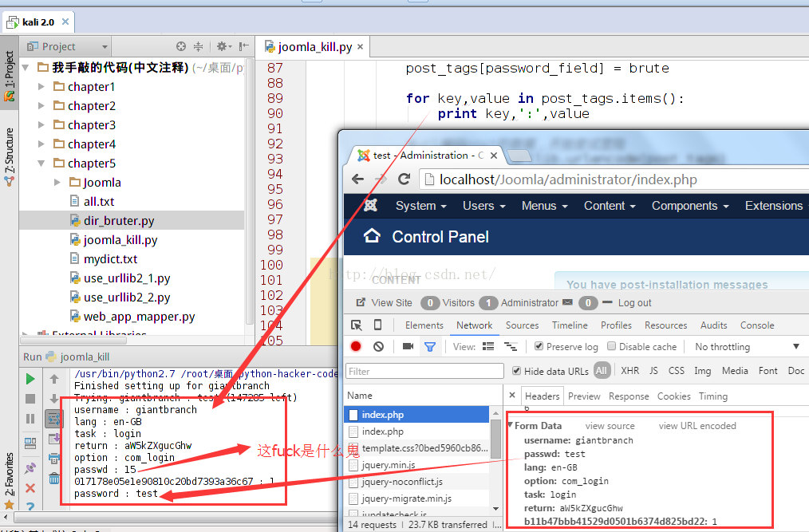Open the Structure side tool window
Image resolution: width=809 pixels, height=532 pixels.
coord(10,156)
